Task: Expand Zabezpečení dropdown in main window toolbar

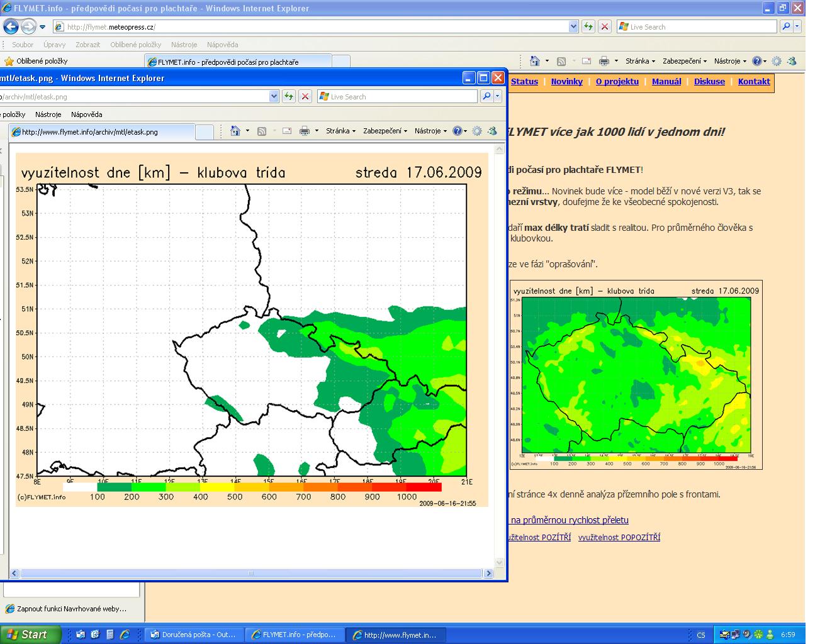Action: pos(685,61)
